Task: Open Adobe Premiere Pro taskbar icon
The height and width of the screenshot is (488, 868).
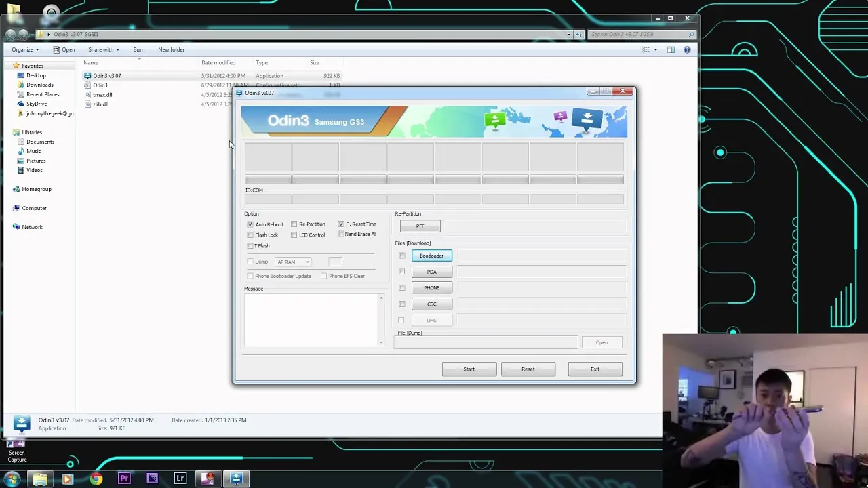Action: (x=124, y=479)
